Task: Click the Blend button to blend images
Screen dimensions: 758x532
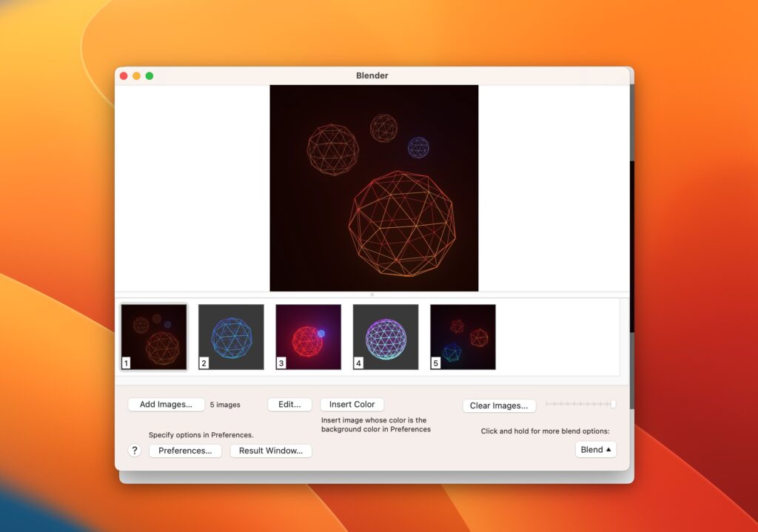Action: (592, 449)
